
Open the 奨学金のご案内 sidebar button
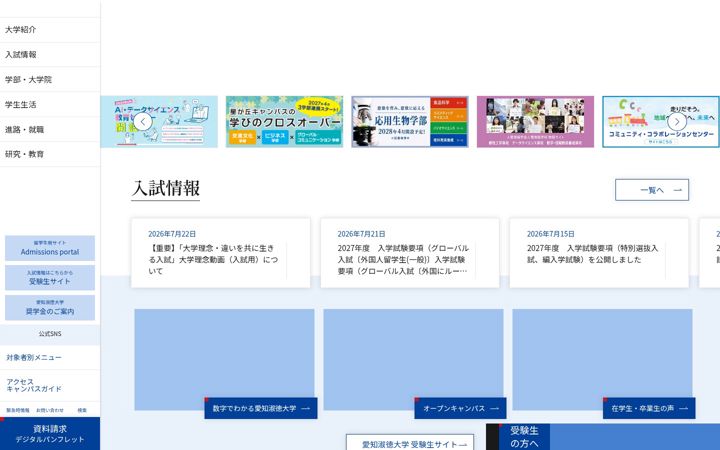click(x=50, y=308)
